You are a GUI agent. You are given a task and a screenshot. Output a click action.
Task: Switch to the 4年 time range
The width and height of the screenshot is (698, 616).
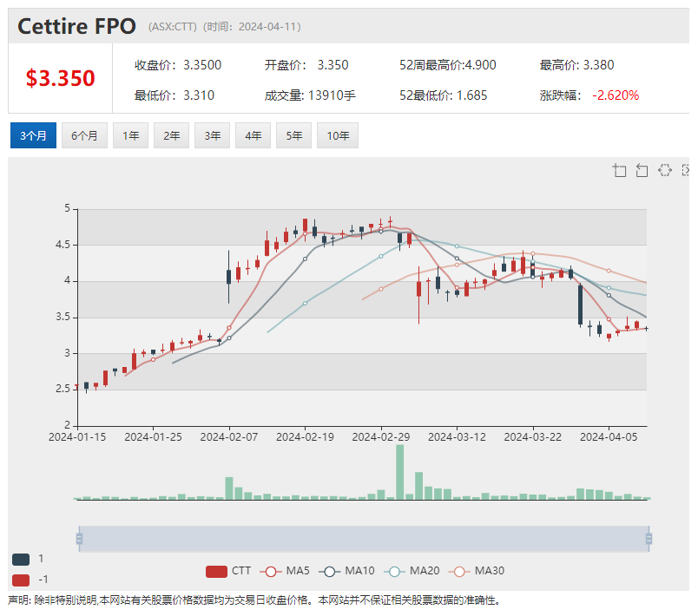253,135
